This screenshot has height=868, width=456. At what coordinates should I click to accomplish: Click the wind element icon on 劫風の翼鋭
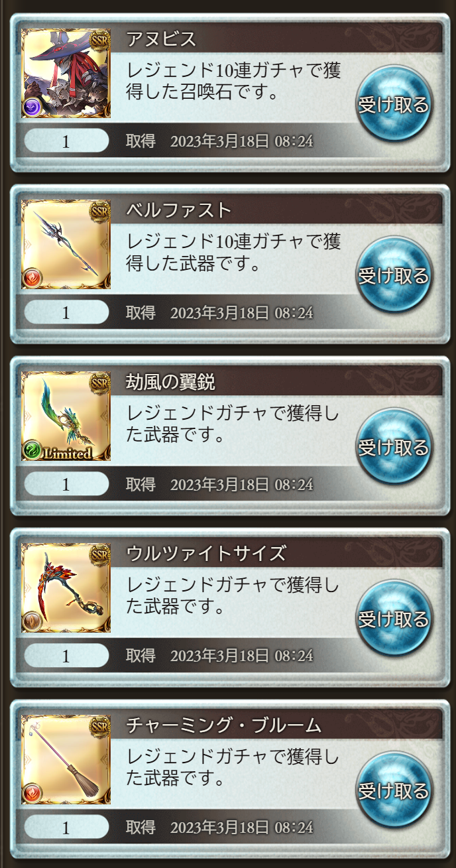32,450
